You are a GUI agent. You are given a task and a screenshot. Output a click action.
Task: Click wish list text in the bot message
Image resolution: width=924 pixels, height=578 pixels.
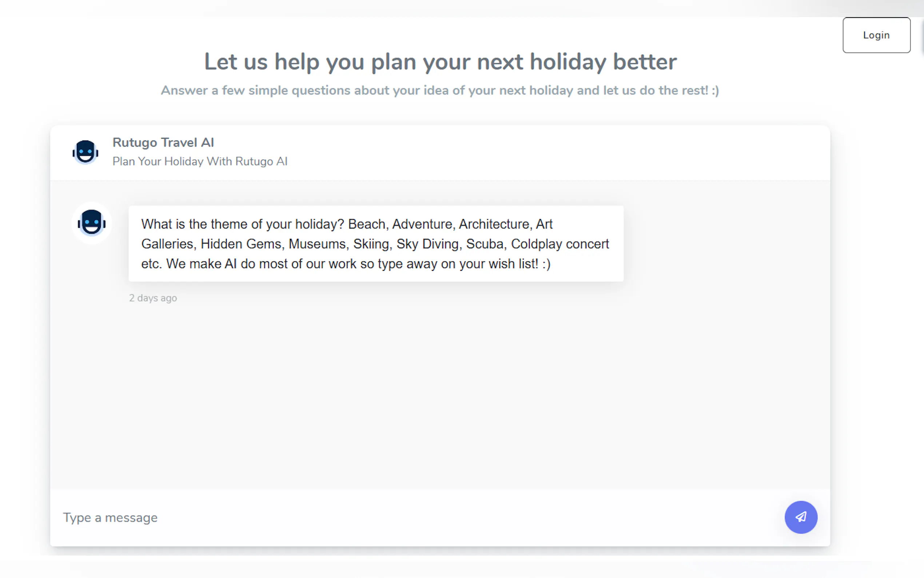pyautogui.click(x=513, y=264)
